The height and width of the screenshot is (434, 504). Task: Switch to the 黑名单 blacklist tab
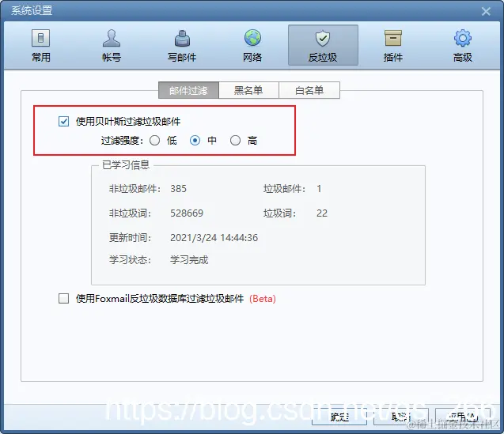point(248,90)
